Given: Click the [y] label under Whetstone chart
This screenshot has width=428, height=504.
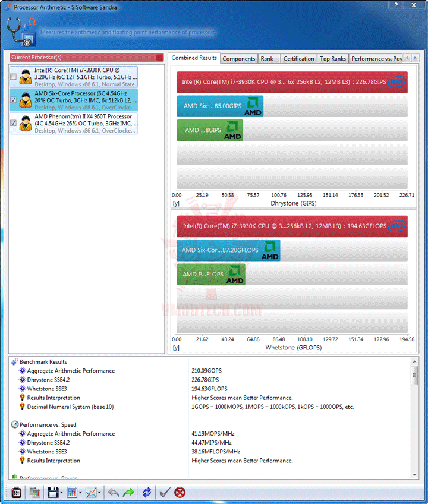Looking at the screenshot, I should pyautogui.click(x=176, y=348).
